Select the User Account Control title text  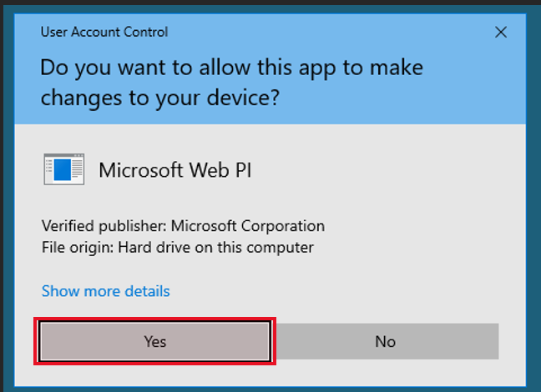click(104, 32)
